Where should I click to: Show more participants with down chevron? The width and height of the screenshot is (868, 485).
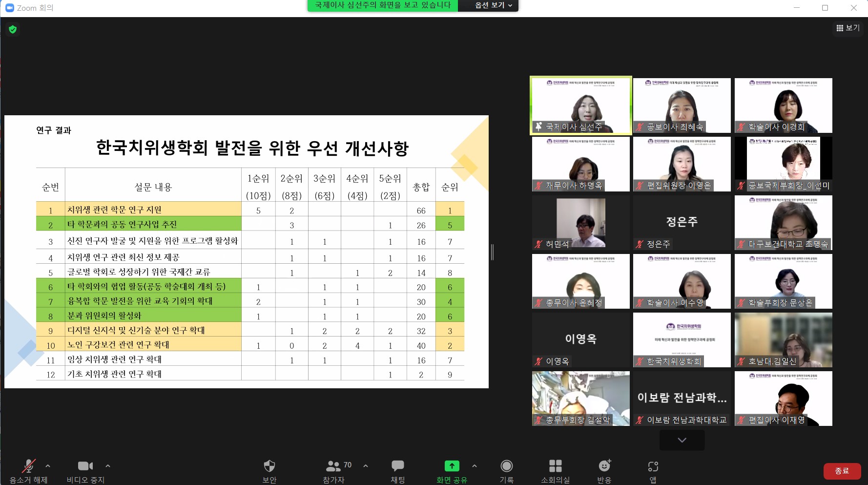point(682,440)
